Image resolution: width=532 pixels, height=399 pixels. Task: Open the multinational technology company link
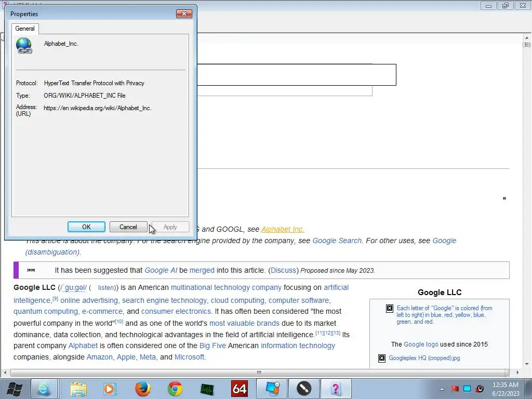[x=226, y=287]
